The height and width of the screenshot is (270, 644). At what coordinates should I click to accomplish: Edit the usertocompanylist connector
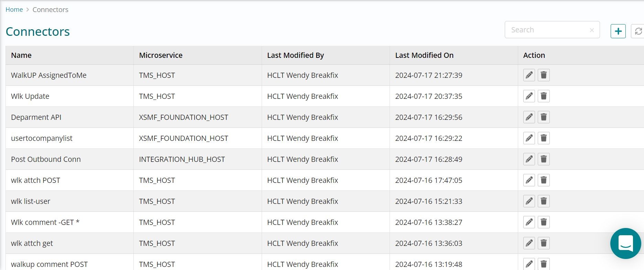click(x=529, y=138)
